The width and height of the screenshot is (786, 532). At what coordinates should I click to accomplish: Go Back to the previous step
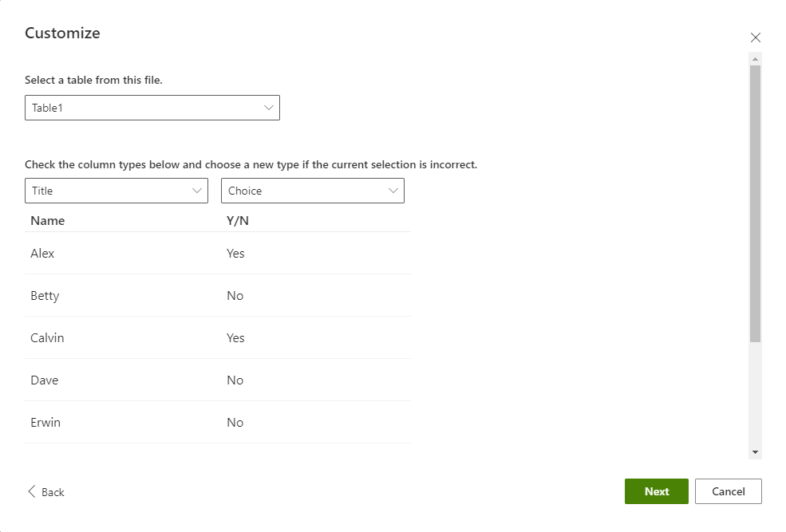(46, 492)
